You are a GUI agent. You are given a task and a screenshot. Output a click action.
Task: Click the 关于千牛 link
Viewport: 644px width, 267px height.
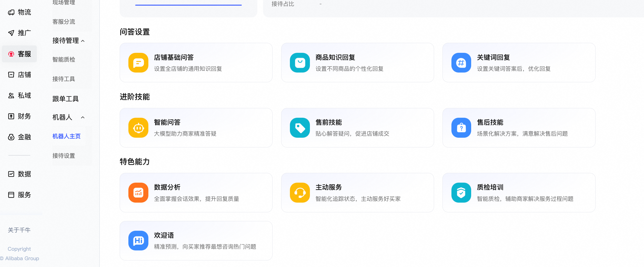click(19, 230)
